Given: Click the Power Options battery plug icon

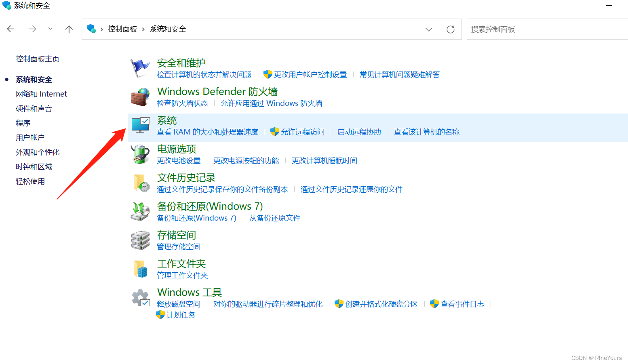Looking at the screenshot, I should point(140,154).
